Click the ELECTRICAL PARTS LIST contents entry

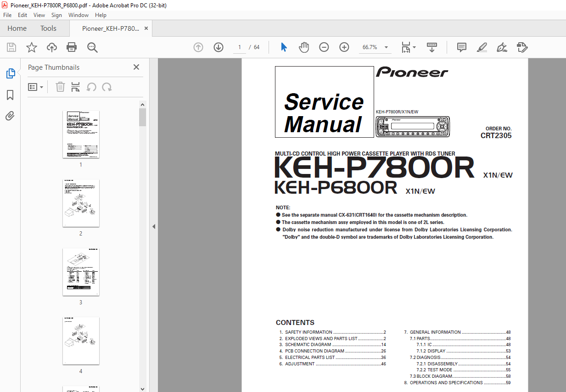click(x=333, y=358)
